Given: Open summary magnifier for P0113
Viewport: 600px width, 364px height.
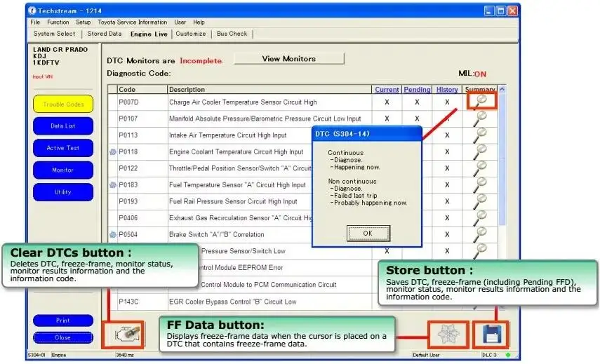Looking at the screenshot, I should 480,135.
